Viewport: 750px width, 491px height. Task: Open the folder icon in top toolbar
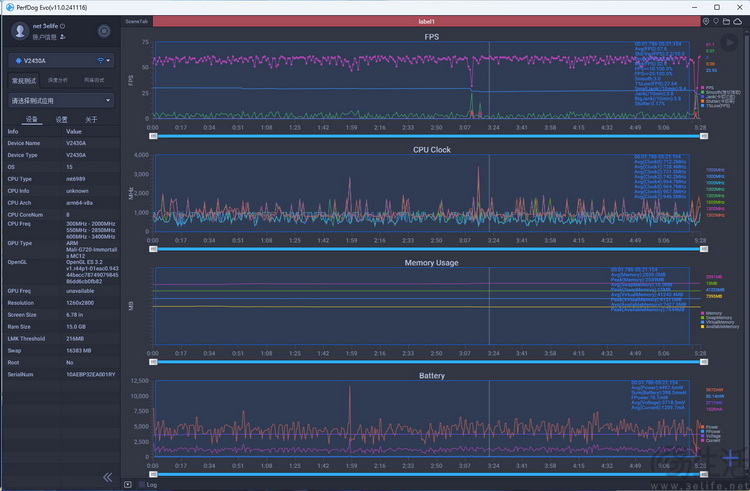pos(727,22)
